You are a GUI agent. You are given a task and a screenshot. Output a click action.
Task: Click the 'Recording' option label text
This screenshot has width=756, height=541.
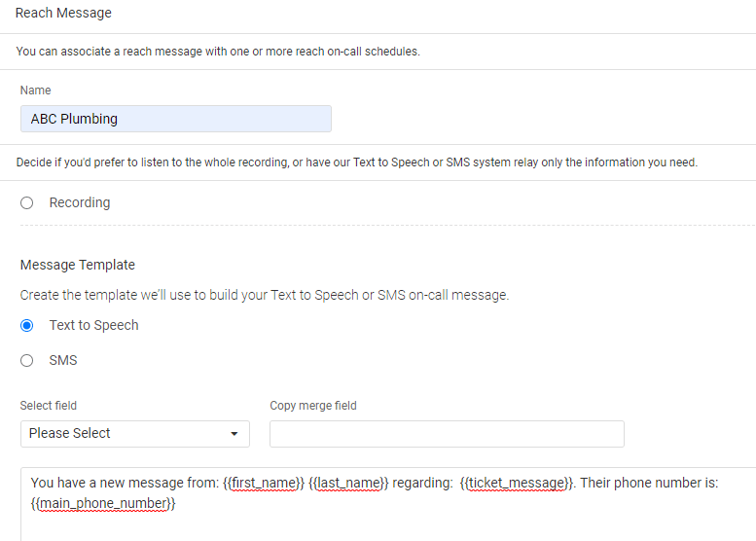80,202
